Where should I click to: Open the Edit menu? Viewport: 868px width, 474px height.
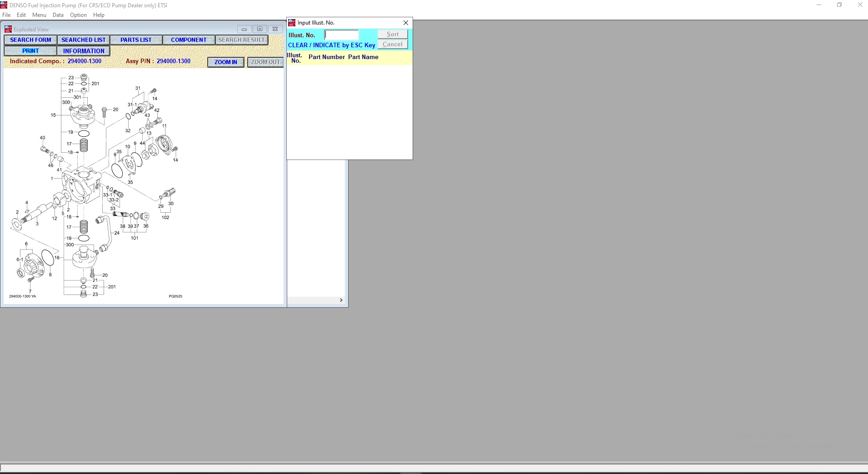[21, 15]
